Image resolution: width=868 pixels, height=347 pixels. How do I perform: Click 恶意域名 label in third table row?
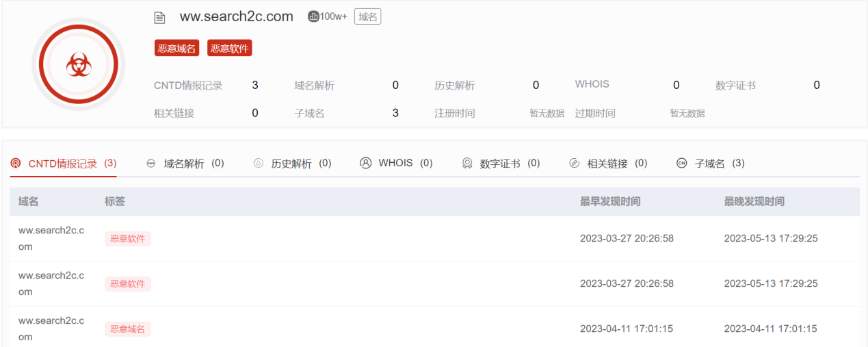128,329
